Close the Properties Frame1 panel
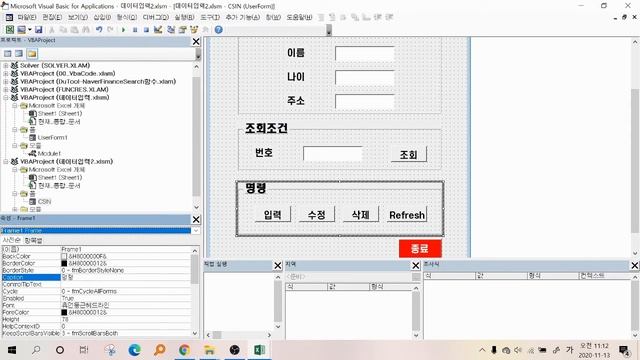Image resolution: width=640 pixels, height=360 pixels. coord(196,219)
